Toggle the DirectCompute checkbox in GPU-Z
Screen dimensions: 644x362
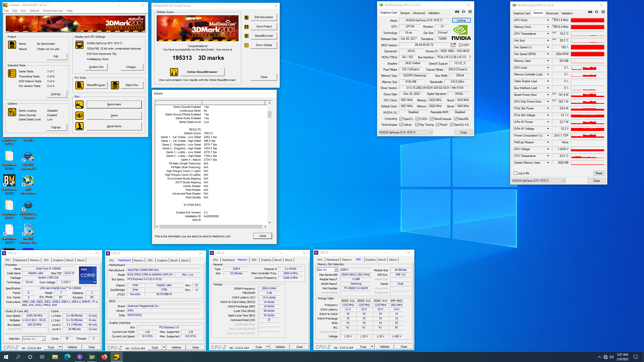[431, 119]
